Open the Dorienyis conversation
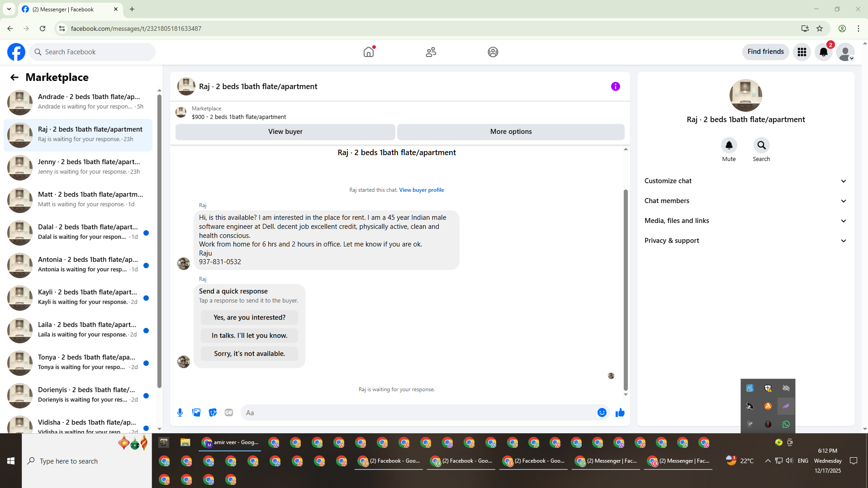This screenshot has width=868, height=488. click(x=78, y=395)
